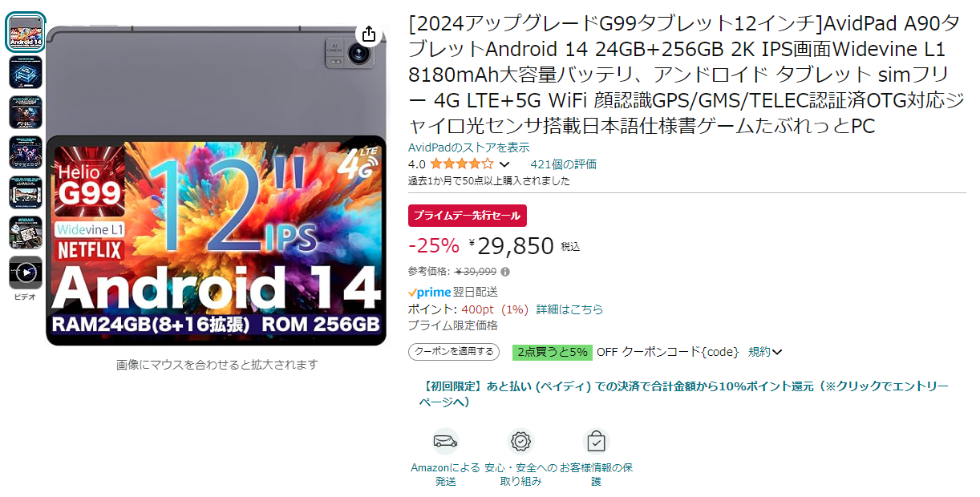The image size is (980, 497).
Task: Play the product video thumbnail
Action: pos(26,273)
